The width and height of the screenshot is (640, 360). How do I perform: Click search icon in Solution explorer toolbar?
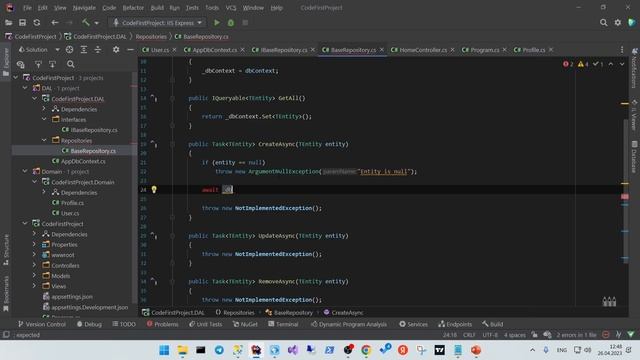pos(71,64)
